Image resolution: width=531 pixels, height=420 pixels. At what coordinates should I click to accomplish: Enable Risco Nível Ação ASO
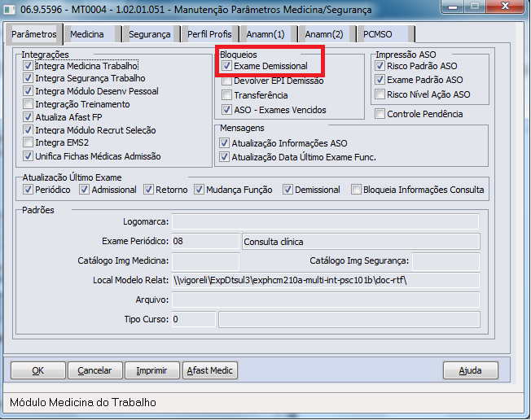point(380,94)
